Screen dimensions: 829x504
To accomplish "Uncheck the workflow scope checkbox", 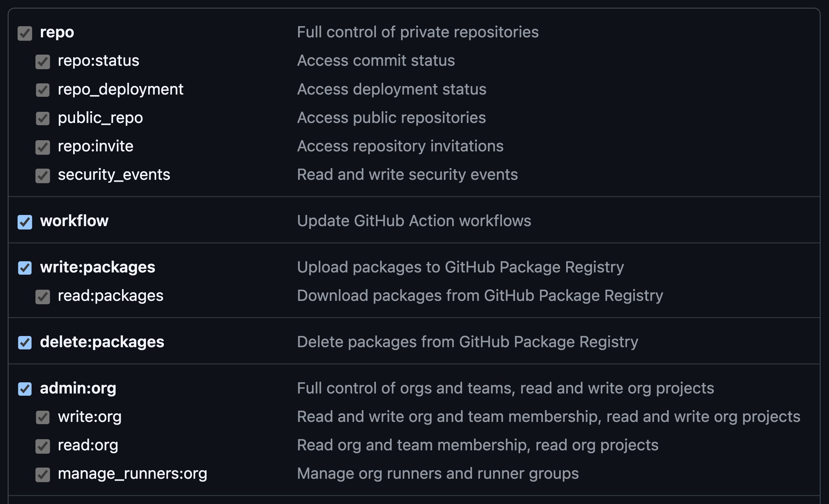I will tap(25, 222).
